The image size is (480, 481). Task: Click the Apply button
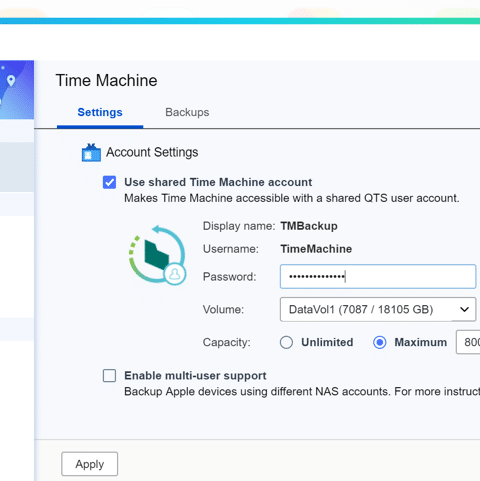point(90,464)
